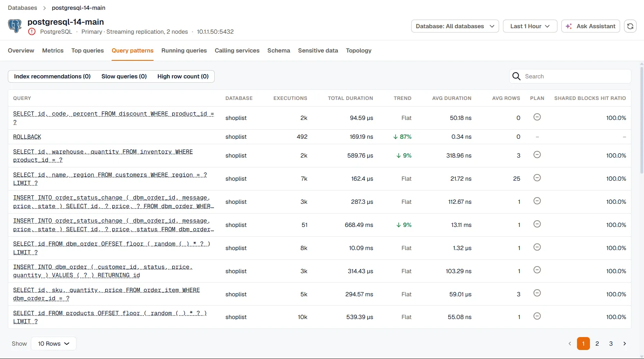Image resolution: width=644 pixels, height=359 pixels.
Task: Sort by SHARED BLOCKS HIT RATIO header
Action: [590, 98]
